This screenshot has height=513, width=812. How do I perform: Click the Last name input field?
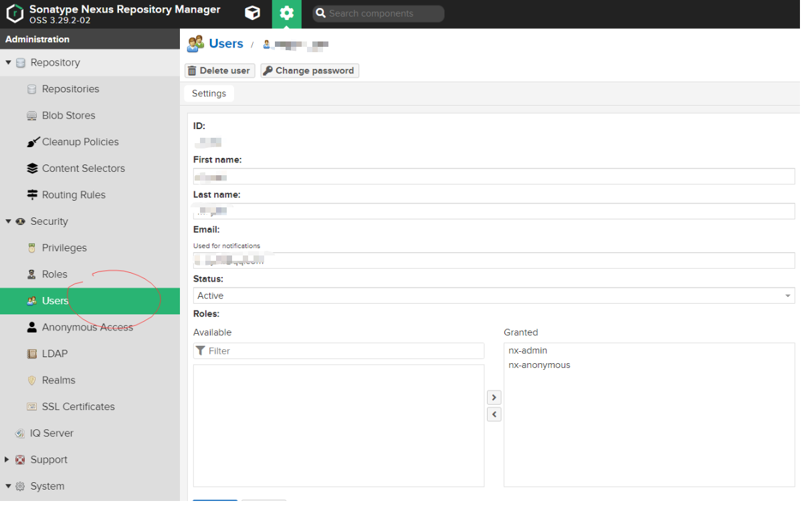494,211
